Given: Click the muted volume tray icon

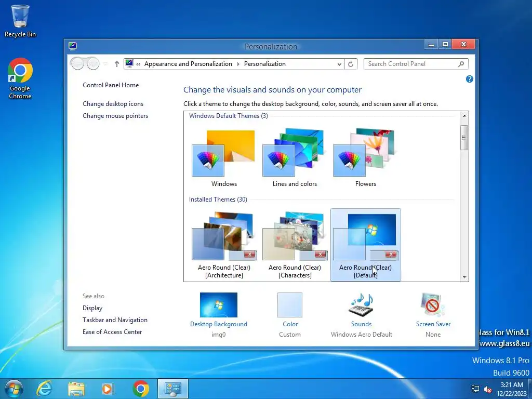Looking at the screenshot, I should 488,389.
